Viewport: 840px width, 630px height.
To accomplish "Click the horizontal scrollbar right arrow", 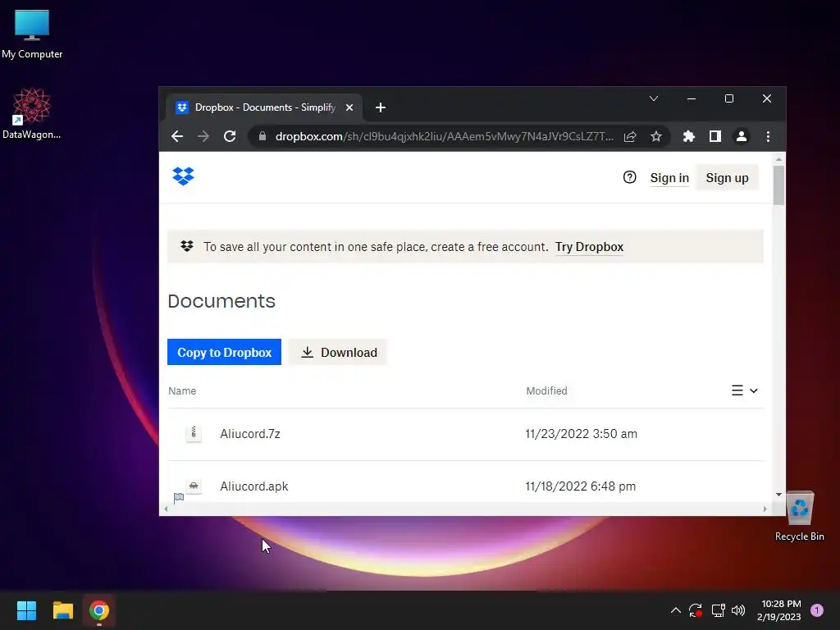I will (x=765, y=509).
